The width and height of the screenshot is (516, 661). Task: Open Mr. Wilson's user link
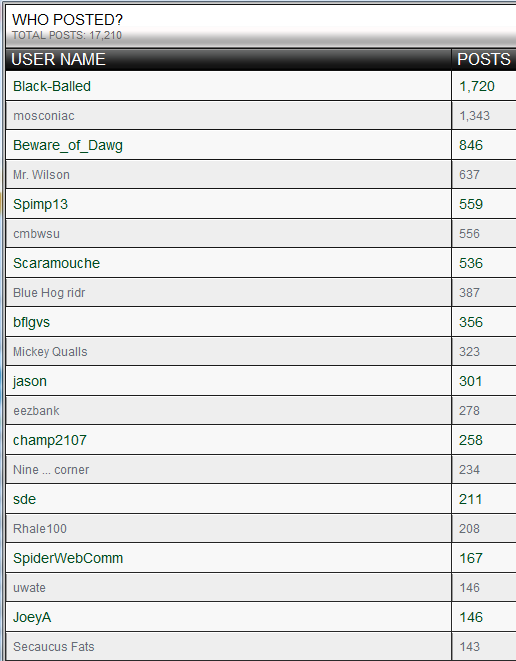[41, 175]
